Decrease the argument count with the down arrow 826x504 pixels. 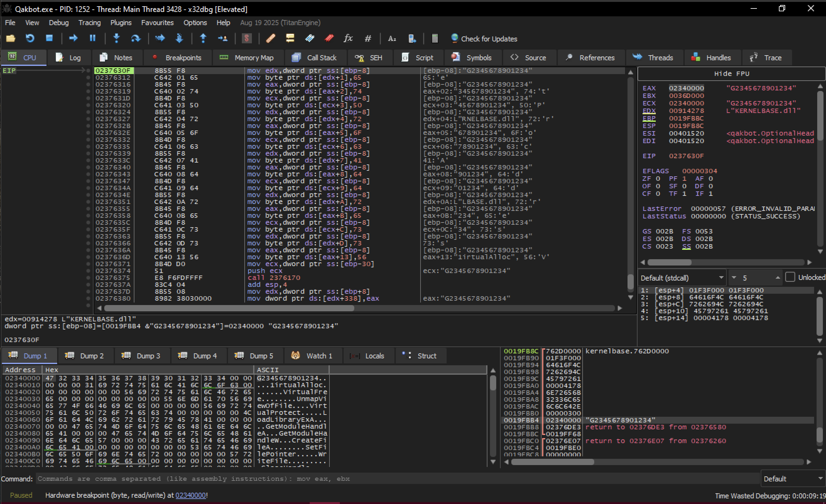734,278
